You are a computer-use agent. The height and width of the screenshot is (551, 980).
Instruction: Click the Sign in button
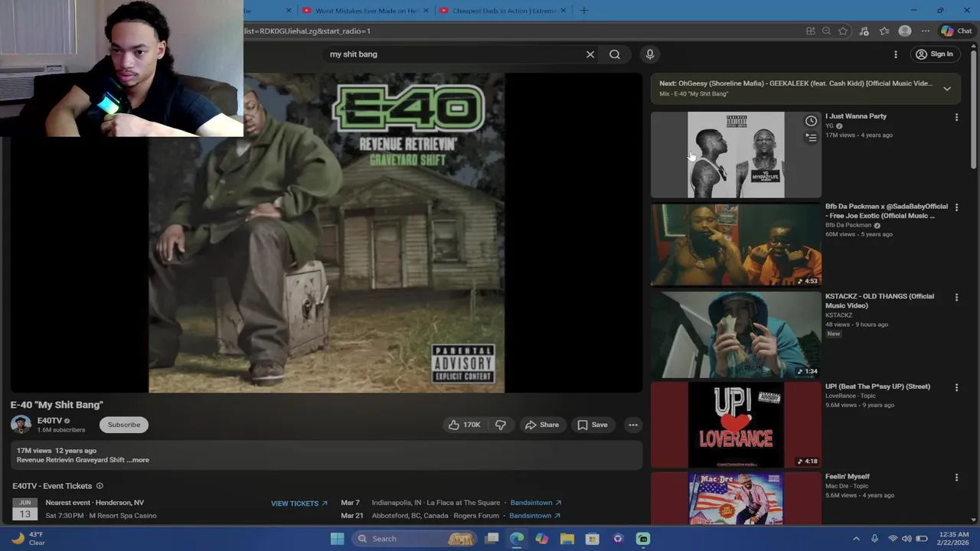click(x=934, y=54)
